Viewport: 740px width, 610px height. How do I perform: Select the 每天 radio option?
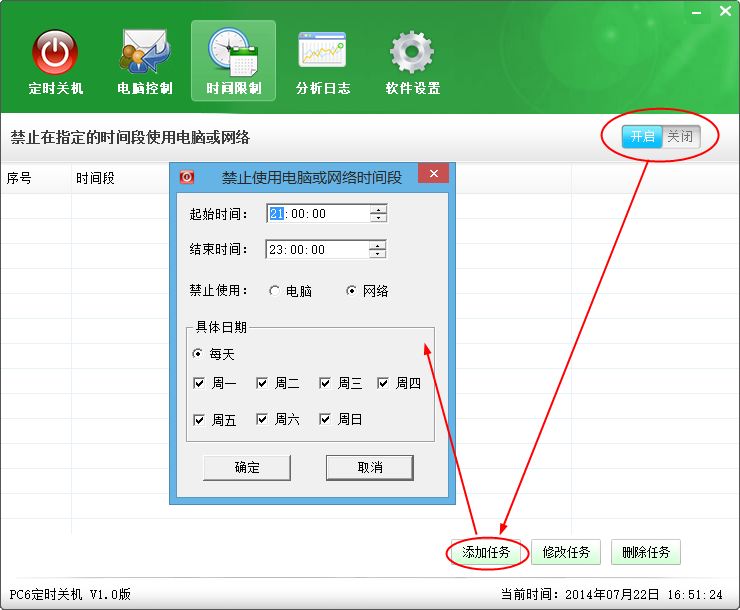(198, 353)
